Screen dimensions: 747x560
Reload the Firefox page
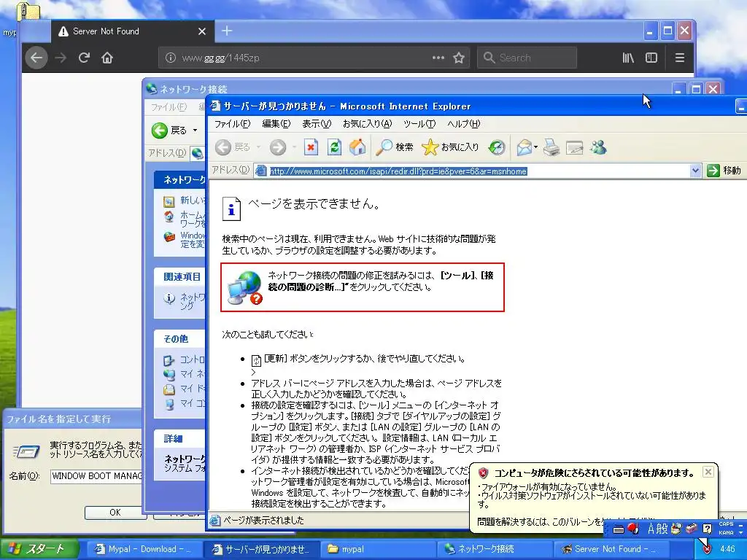pos(84,58)
